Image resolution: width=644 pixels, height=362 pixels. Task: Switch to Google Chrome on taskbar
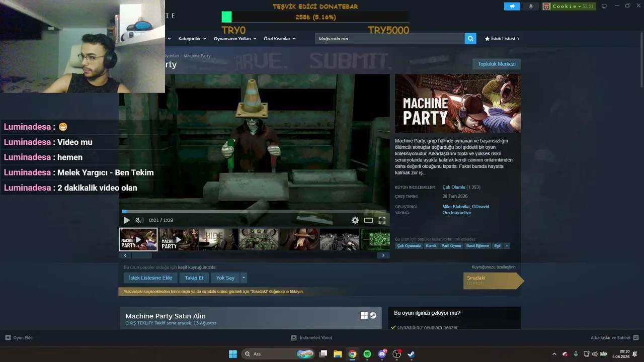click(x=353, y=354)
